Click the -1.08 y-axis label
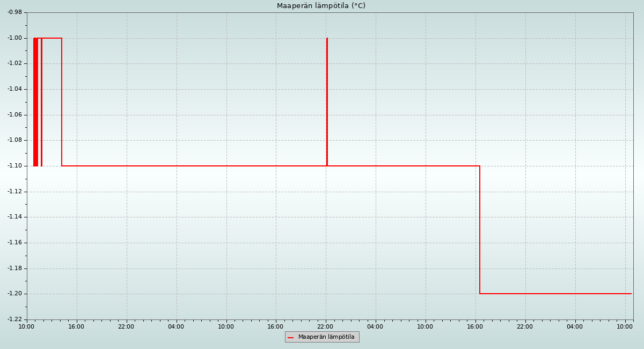 (x=14, y=140)
